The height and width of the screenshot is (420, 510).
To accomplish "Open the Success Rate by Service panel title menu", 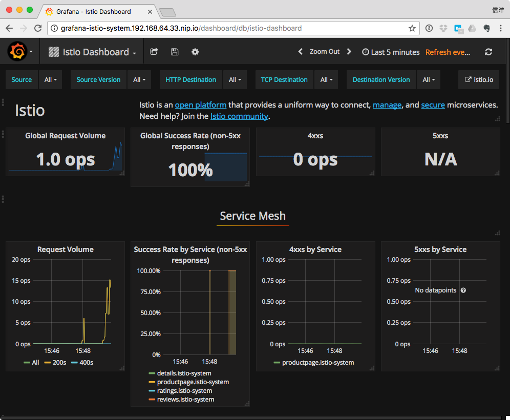I will (x=190, y=255).
